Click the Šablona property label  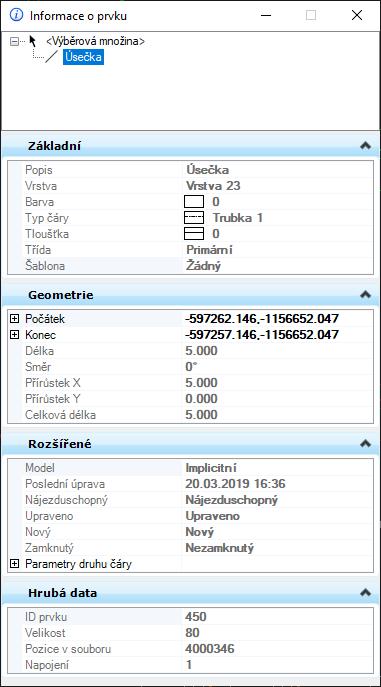[x=45, y=266]
